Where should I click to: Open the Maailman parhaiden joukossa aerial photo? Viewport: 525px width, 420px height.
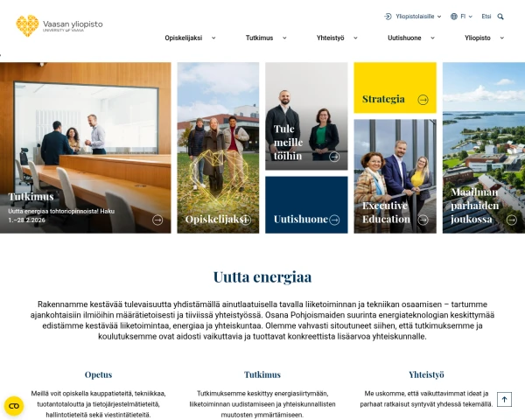(x=484, y=148)
